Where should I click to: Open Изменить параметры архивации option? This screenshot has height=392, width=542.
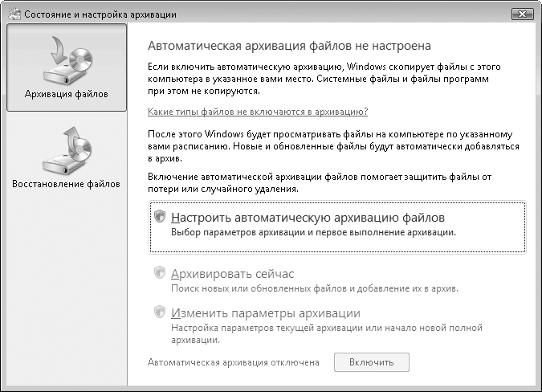pos(265,312)
